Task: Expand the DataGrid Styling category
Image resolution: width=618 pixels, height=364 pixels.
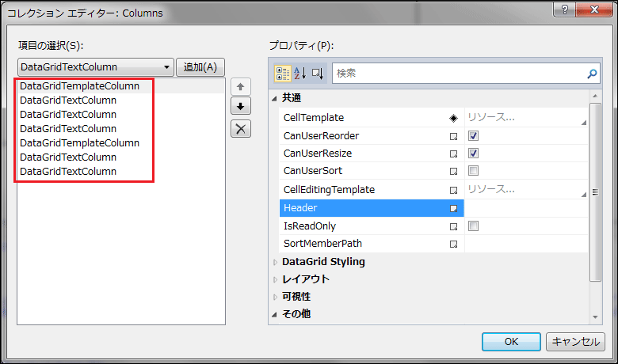Action: tap(275, 262)
